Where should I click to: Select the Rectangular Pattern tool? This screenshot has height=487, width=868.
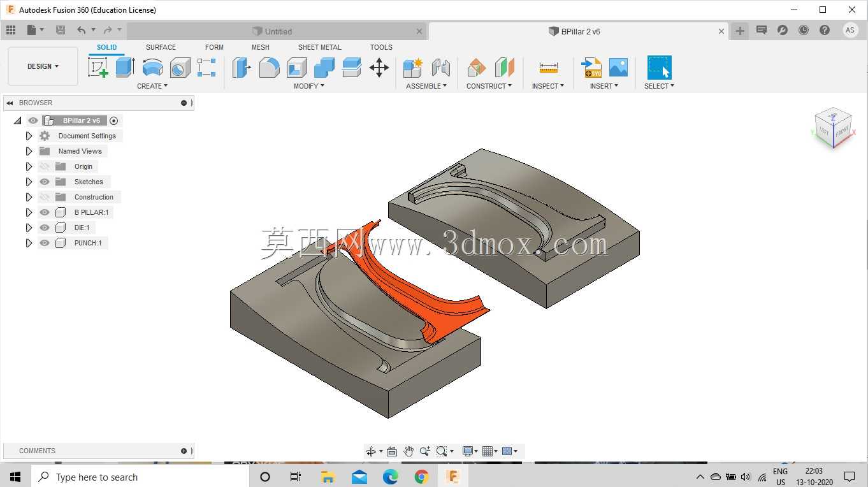point(206,67)
